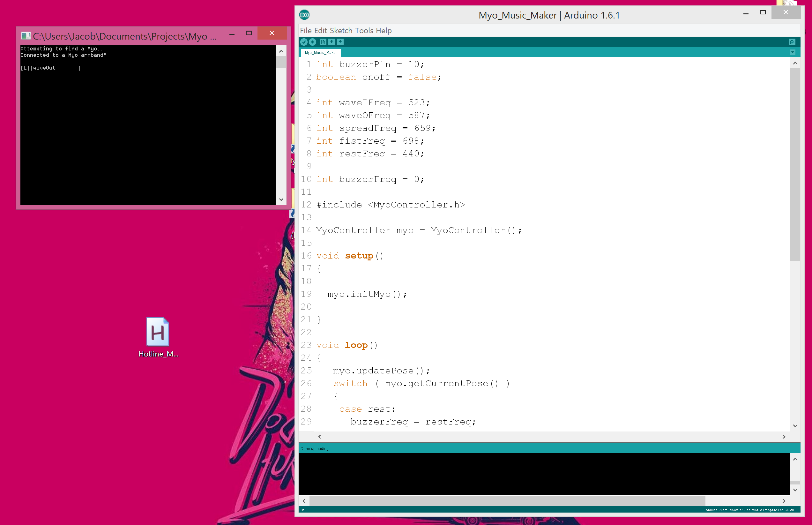Create a new sketch with New icon
812x525 pixels.
(323, 42)
